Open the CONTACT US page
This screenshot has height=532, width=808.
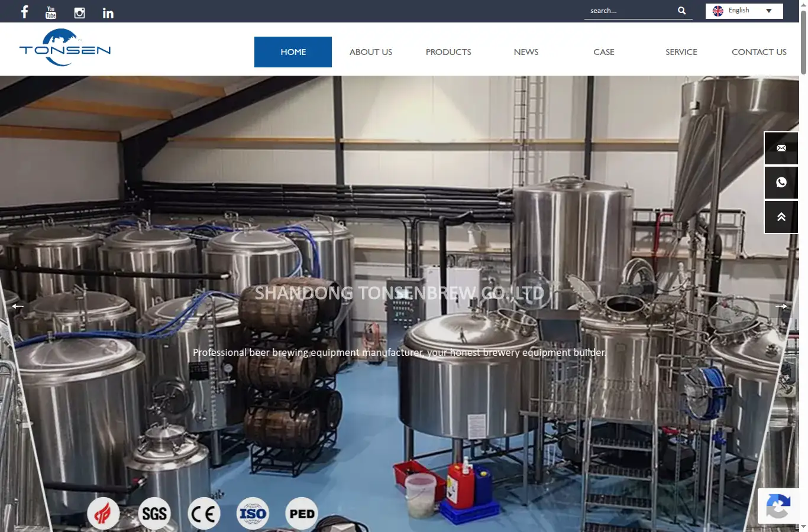point(759,52)
